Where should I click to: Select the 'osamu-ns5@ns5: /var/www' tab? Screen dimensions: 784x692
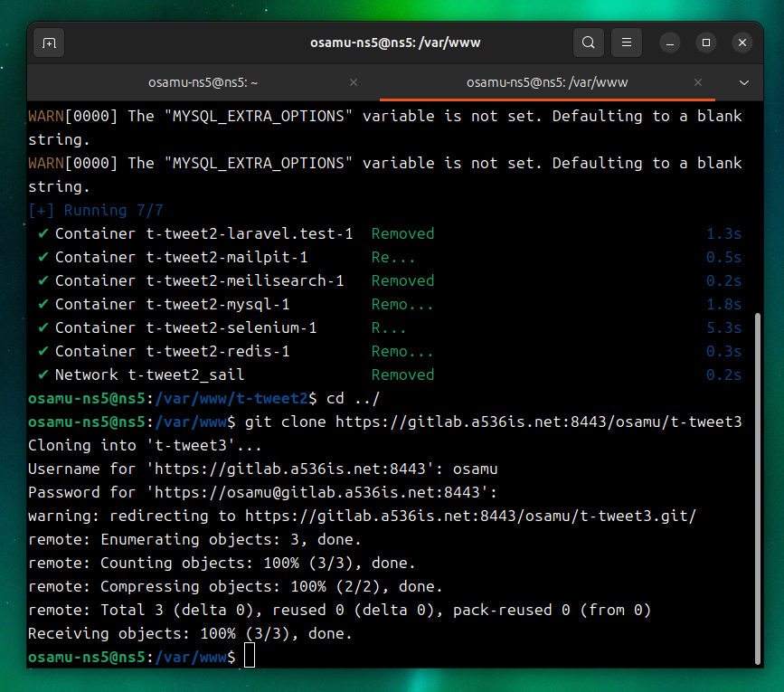pos(546,82)
